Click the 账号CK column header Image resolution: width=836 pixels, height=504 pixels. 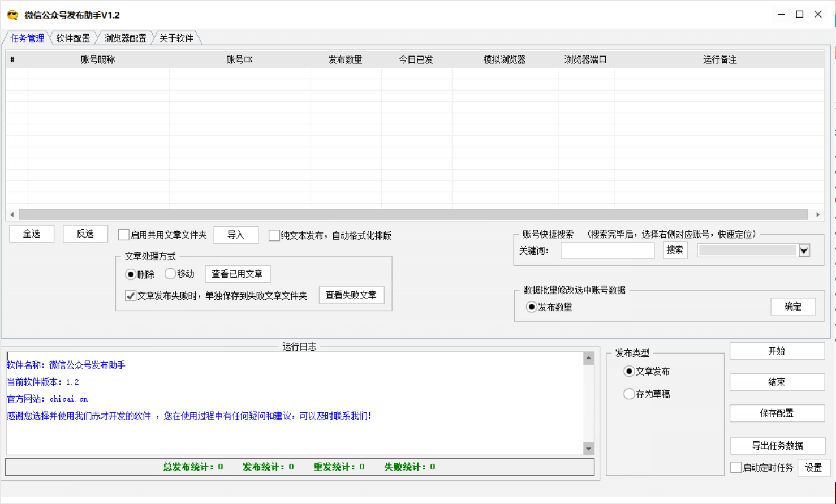239,59
